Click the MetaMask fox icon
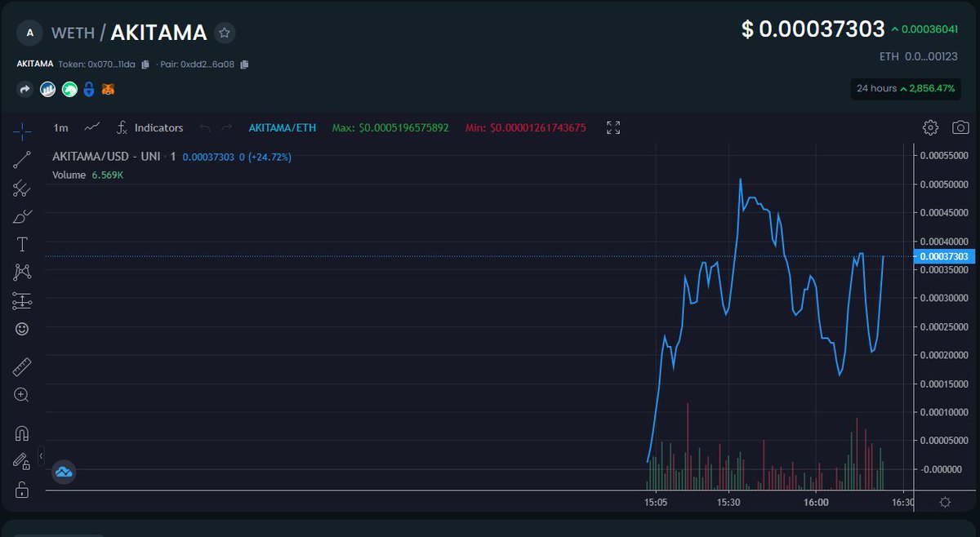 (x=108, y=90)
